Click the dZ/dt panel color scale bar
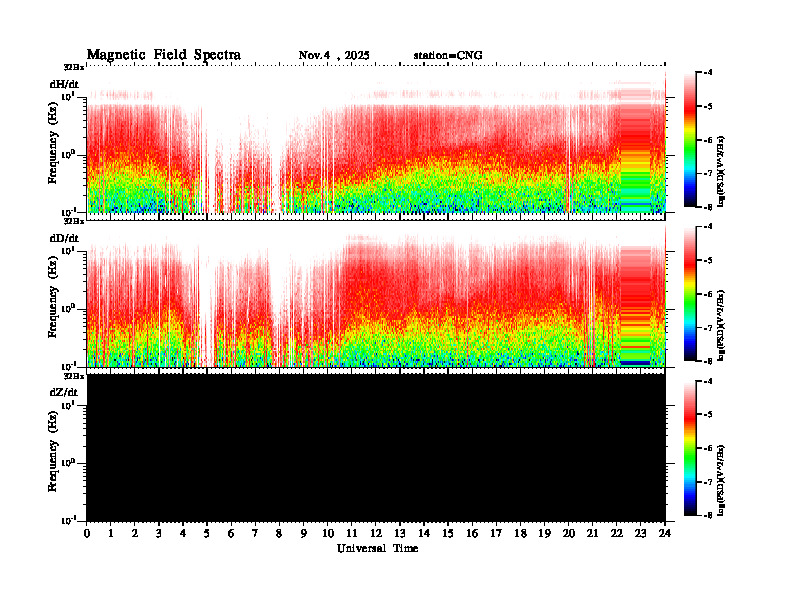Screen dimensions: 792x612 pos(690,448)
